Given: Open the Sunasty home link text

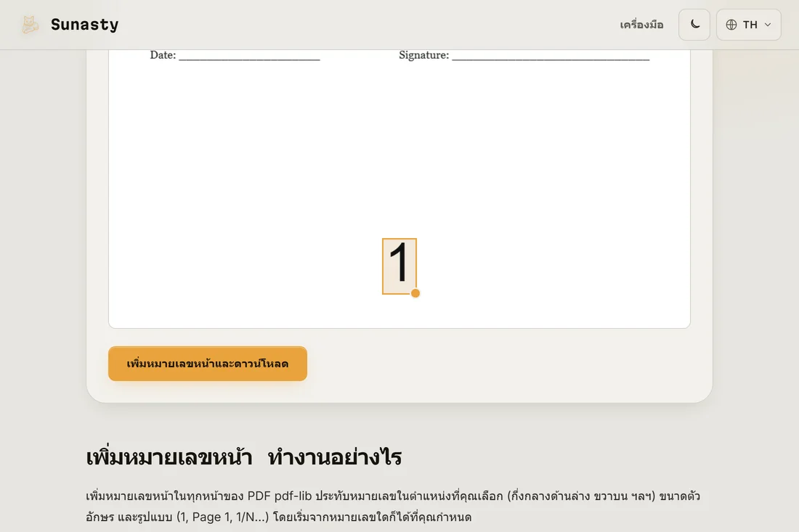Looking at the screenshot, I should tap(84, 25).
